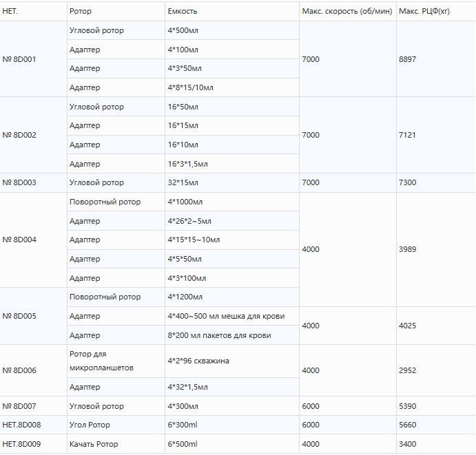
Task: Click the "№ 8D004" model cell
Action: click(19, 240)
